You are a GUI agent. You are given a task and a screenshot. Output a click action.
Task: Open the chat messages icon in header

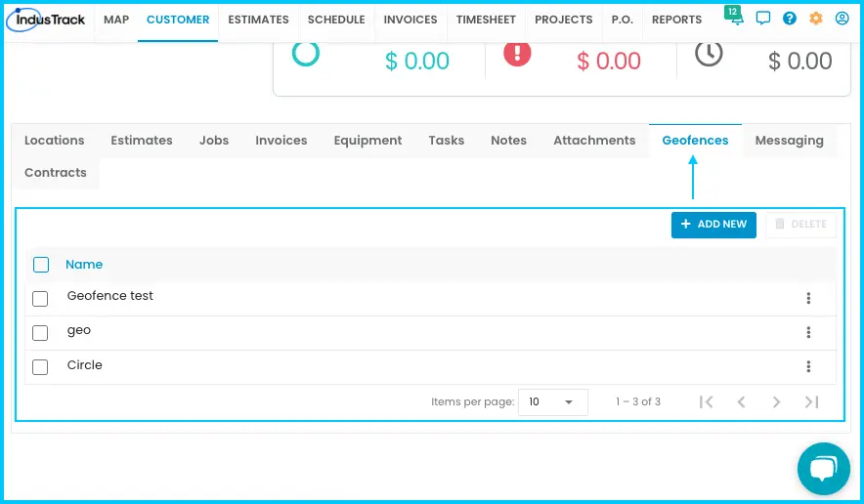[762, 19]
